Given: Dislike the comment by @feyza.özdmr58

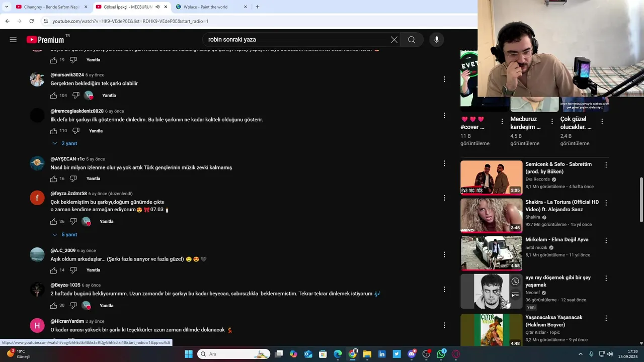Looking at the screenshot, I should click(x=73, y=221).
